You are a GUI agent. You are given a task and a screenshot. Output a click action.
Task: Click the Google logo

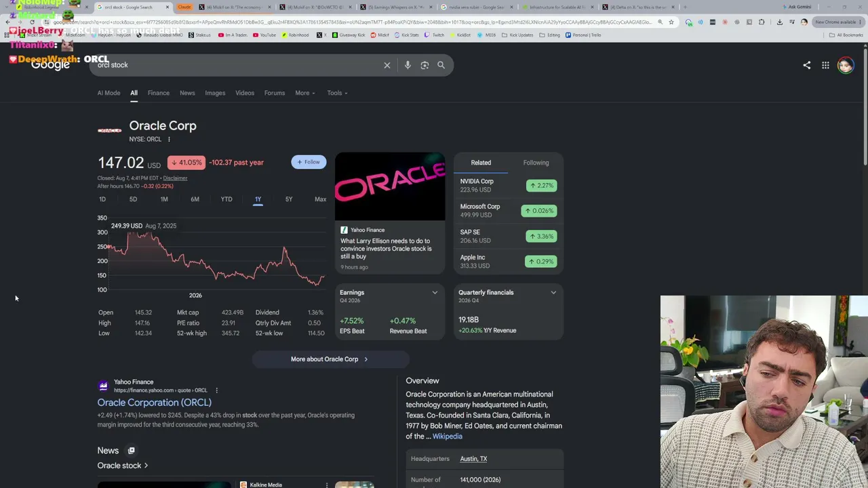[x=50, y=64]
